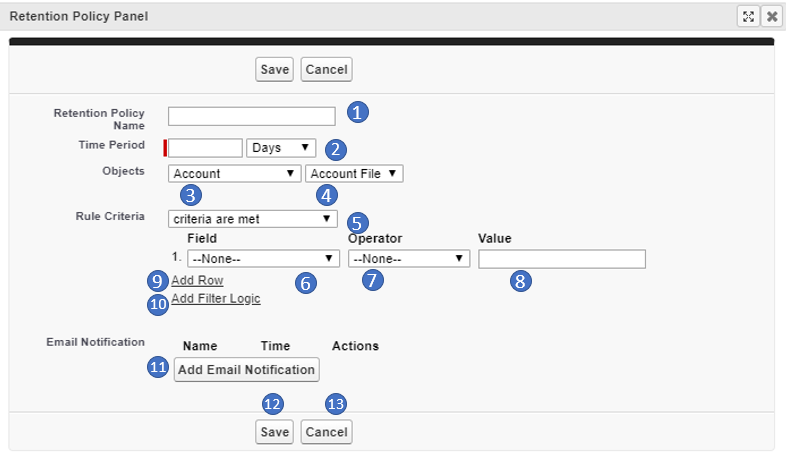Expand the Account File dropdown
This screenshot has height=457, width=786.
point(354,174)
